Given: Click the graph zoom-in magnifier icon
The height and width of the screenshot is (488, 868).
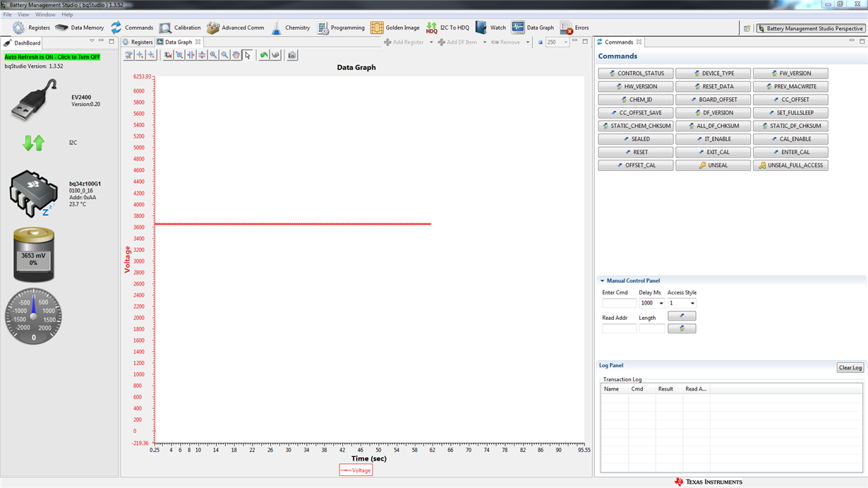Looking at the screenshot, I should (213, 55).
